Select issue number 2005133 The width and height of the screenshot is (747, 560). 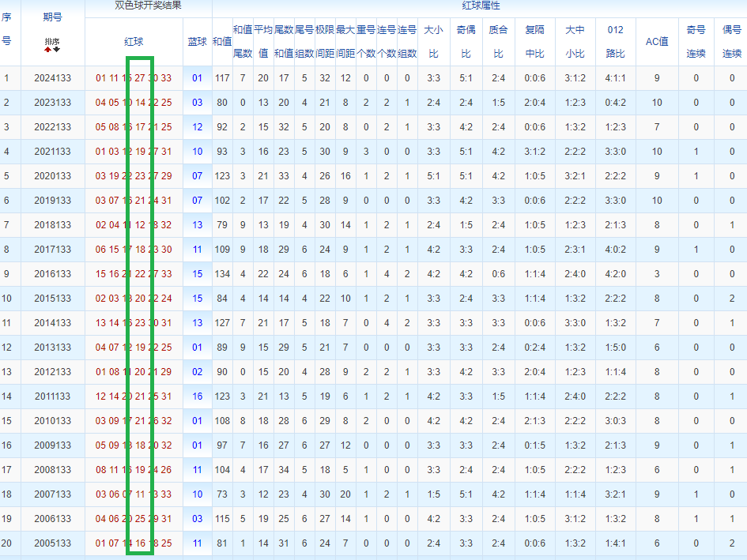pyautogui.click(x=52, y=543)
